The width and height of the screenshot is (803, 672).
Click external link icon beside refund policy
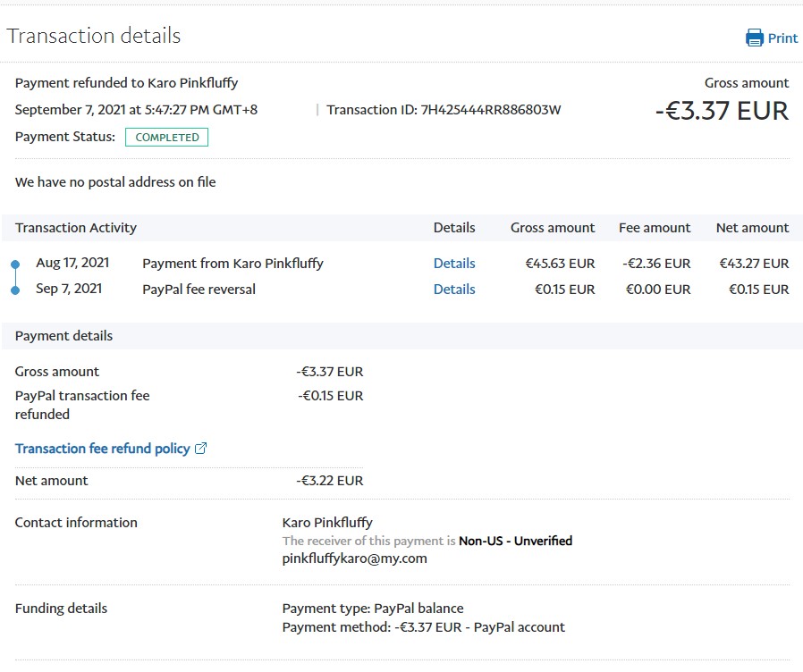[x=201, y=449]
